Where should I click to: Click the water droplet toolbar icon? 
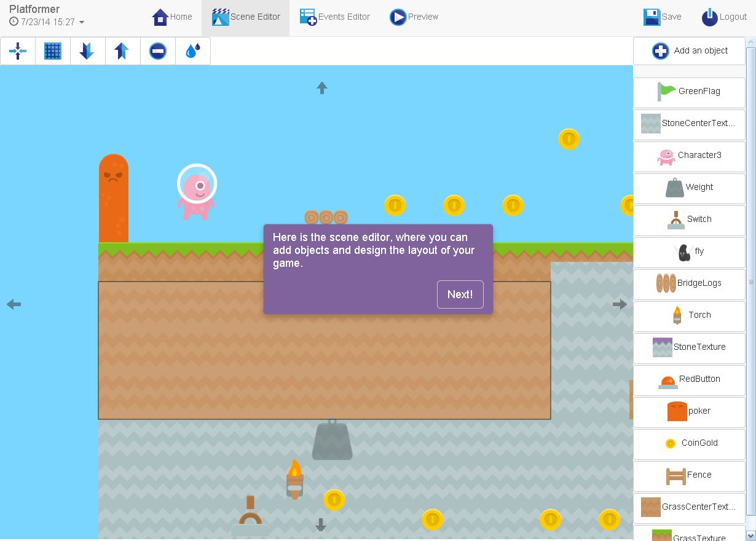coord(193,51)
